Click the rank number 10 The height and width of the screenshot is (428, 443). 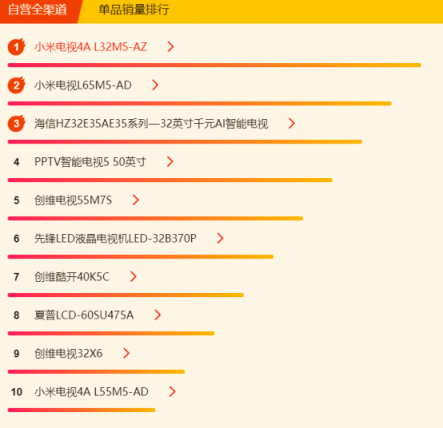16,392
